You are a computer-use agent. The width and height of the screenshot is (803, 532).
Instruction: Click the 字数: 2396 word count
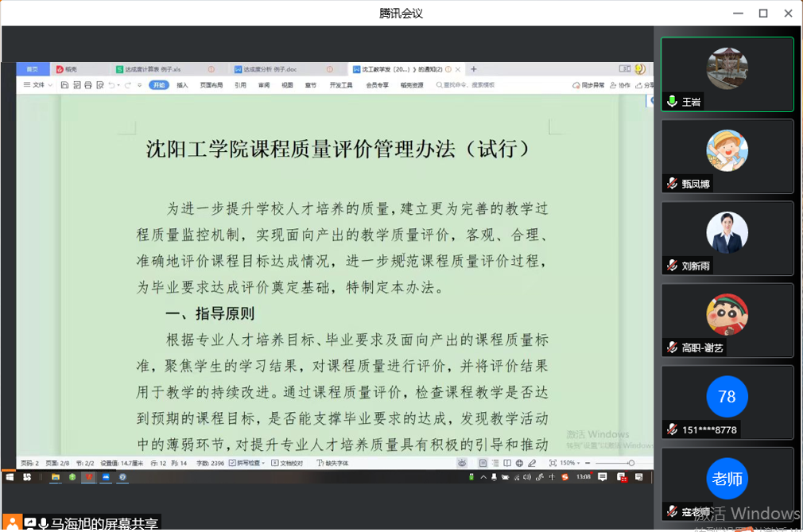click(x=210, y=463)
